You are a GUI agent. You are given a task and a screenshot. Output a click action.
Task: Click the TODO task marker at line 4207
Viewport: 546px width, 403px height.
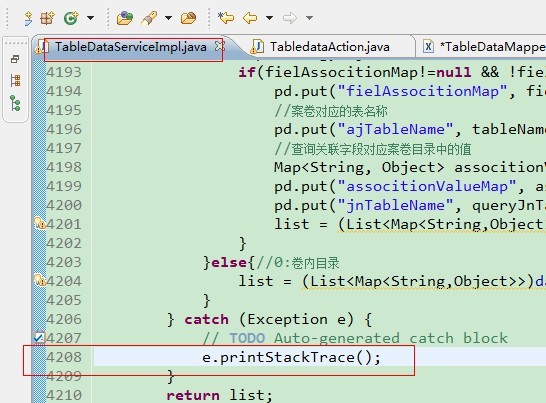39,337
